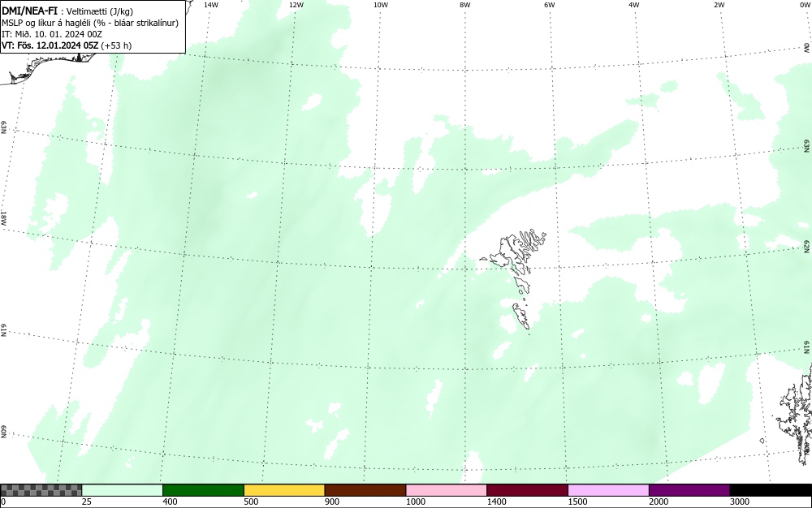This screenshot has width=812, height=508.
Task: Click the legend value 1000
Action: pyautogui.click(x=415, y=502)
